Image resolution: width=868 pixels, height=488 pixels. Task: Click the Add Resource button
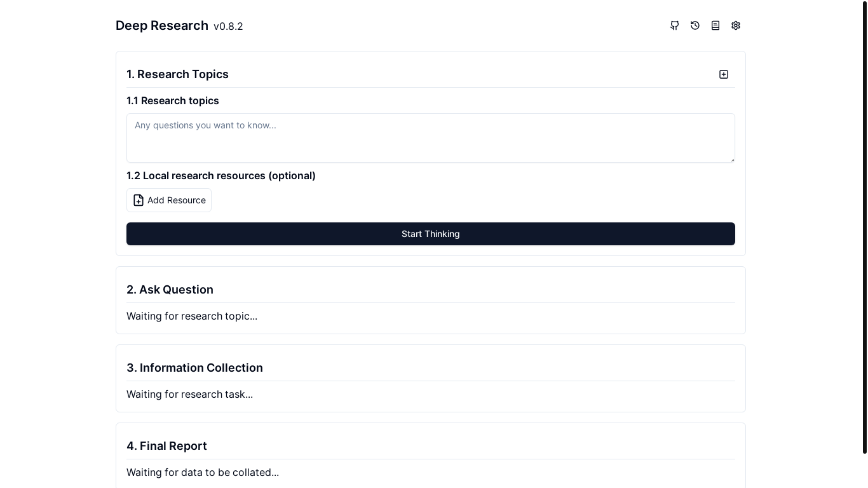[169, 200]
